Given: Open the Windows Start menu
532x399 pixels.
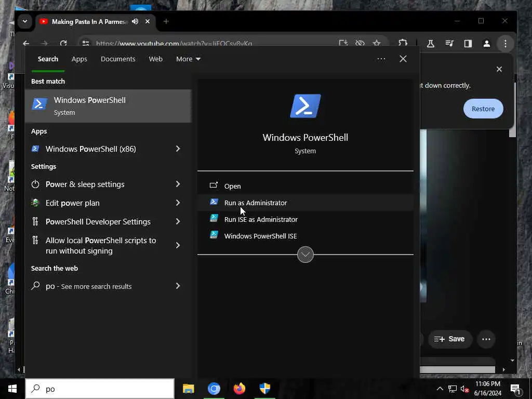Looking at the screenshot, I should [12, 389].
